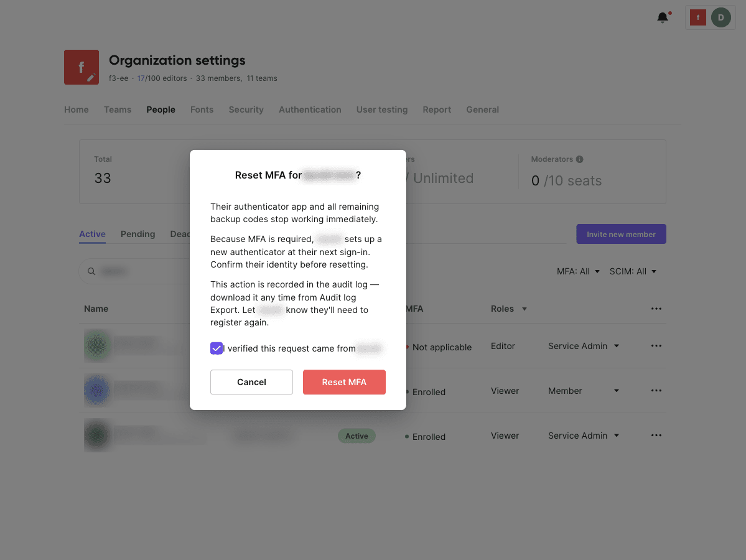The image size is (746, 560).
Task: Click the 0 /10 seats moderators value
Action: click(x=566, y=181)
